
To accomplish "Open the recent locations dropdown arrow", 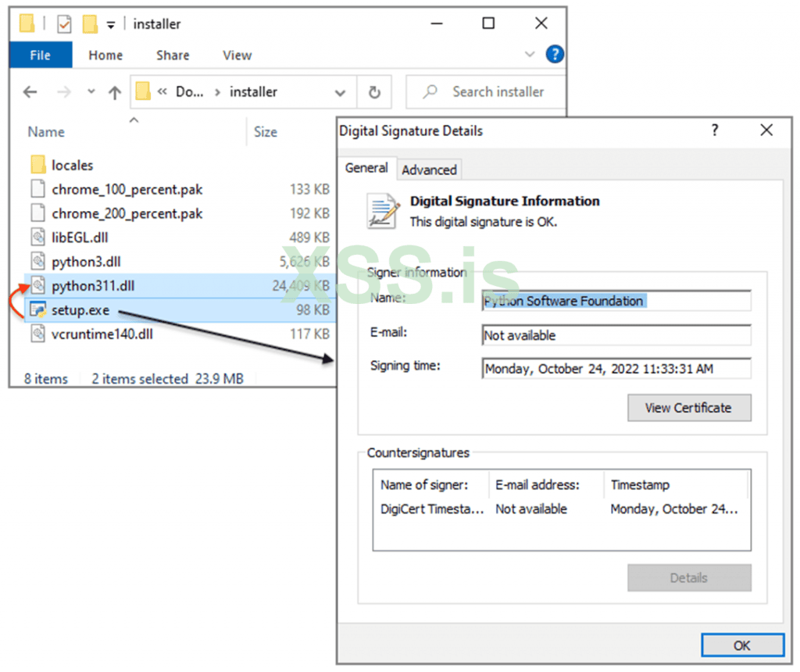I will [x=91, y=92].
